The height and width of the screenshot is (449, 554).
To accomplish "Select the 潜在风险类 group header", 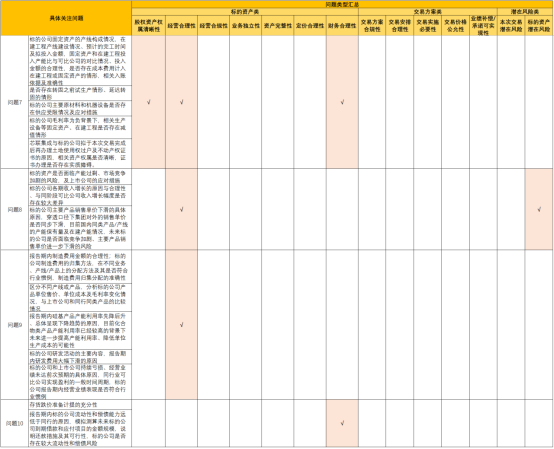I will [x=525, y=12].
